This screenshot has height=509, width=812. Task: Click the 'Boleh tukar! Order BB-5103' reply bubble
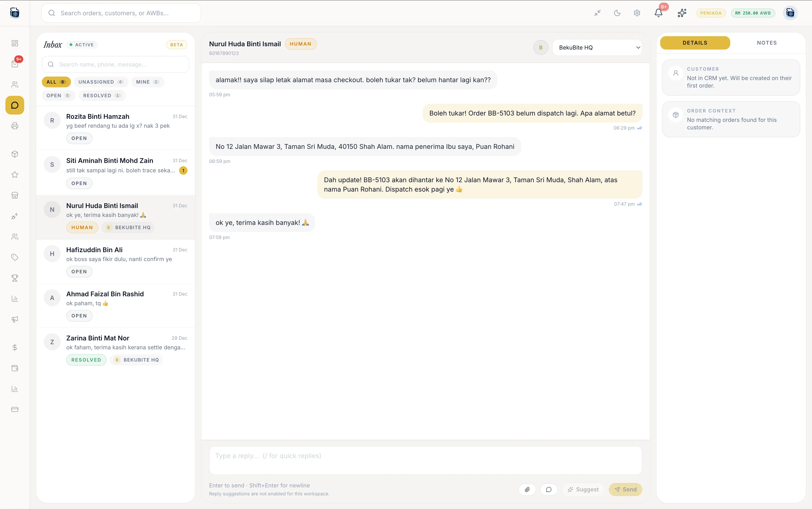pos(532,113)
